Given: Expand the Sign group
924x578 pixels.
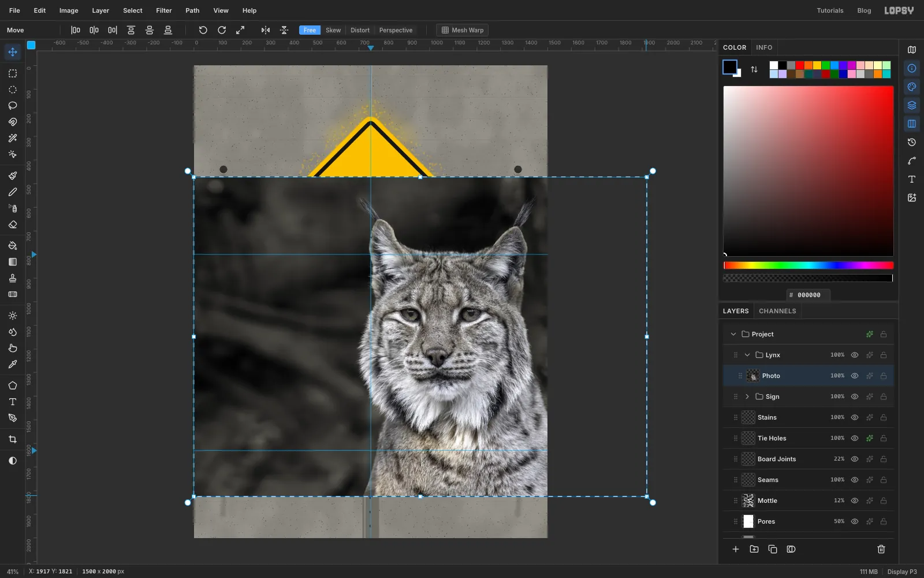Looking at the screenshot, I should pos(747,397).
